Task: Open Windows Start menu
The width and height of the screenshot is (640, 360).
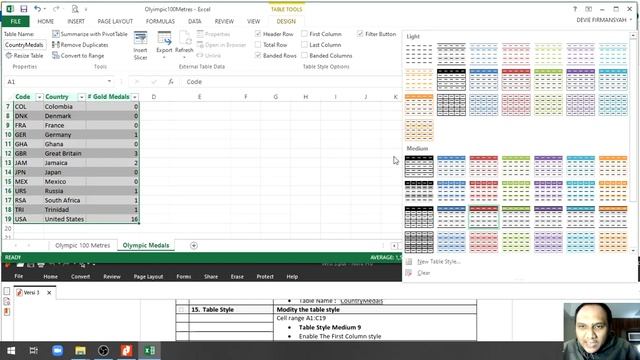Action: [x=11, y=351]
